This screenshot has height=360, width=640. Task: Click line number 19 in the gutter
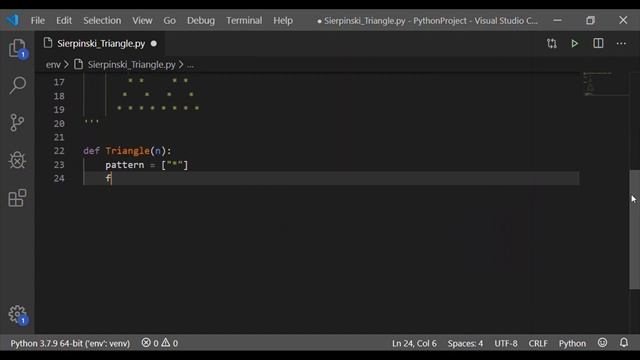pos(59,110)
